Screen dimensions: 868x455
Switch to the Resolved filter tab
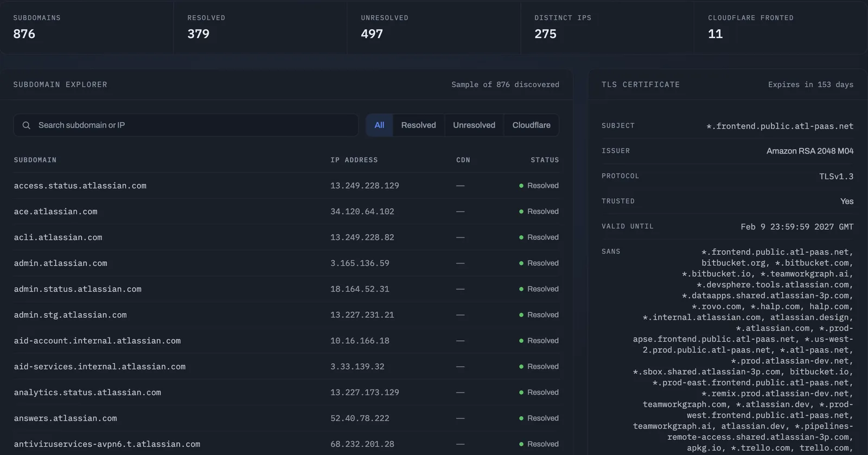tap(418, 125)
